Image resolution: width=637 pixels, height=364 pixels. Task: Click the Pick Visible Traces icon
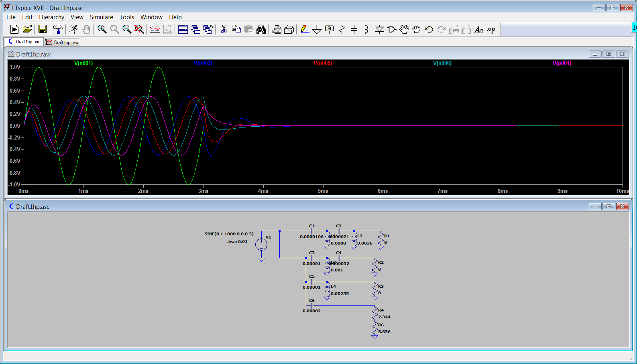[x=155, y=29]
